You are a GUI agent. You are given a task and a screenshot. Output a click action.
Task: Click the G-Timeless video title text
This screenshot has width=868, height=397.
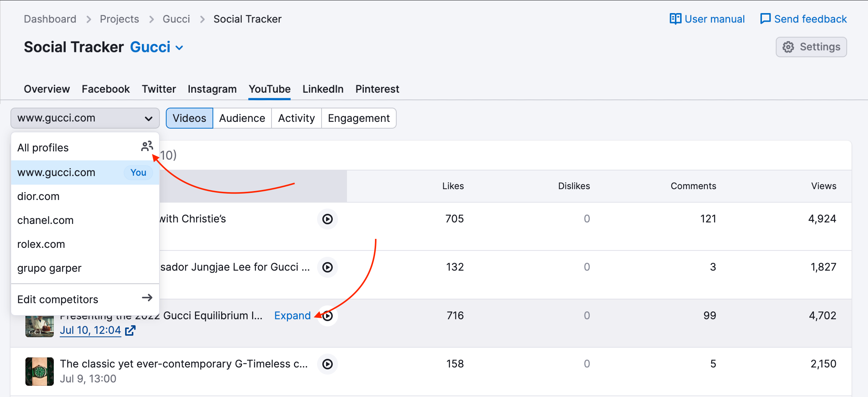pos(184,364)
